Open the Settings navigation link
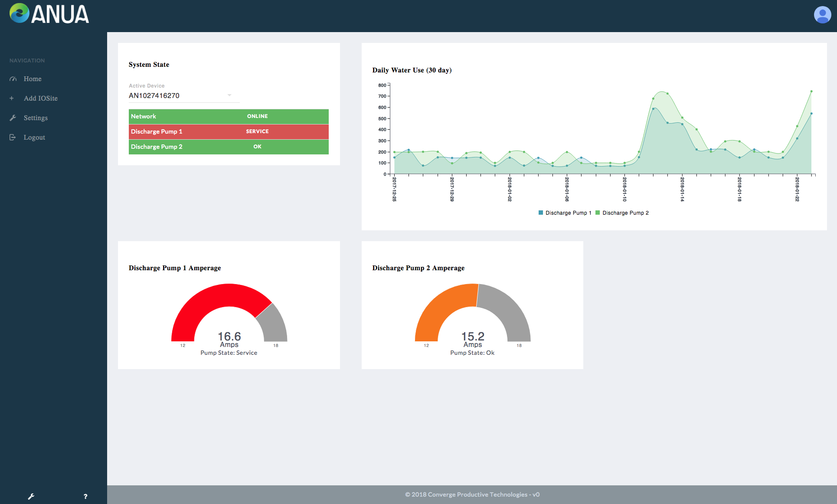Image resolution: width=837 pixels, height=504 pixels. point(36,118)
